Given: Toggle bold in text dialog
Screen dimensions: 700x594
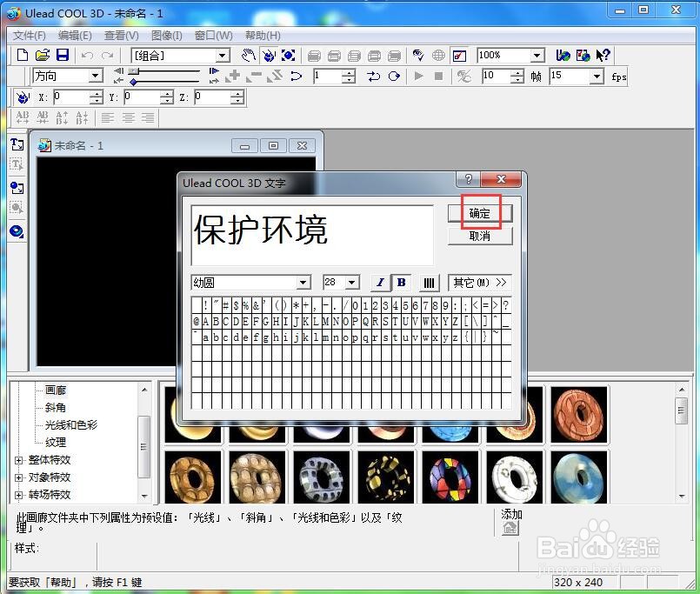Looking at the screenshot, I should click(401, 283).
